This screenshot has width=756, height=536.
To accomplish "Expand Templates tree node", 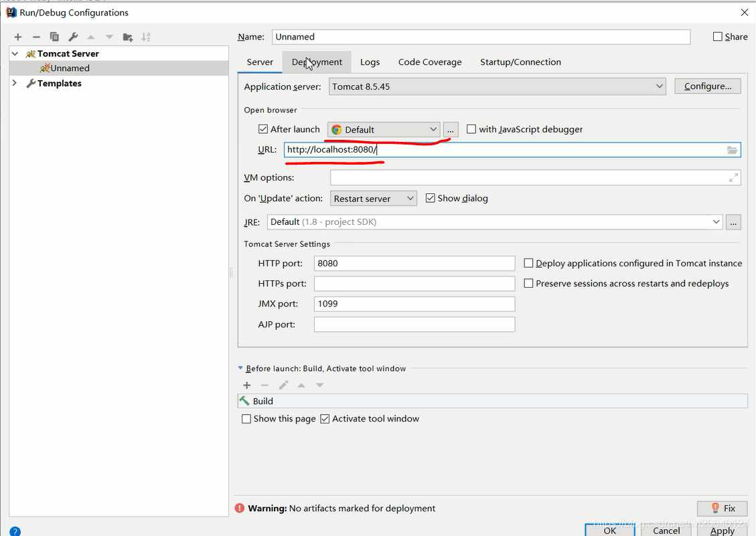I will click(x=15, y=83).
